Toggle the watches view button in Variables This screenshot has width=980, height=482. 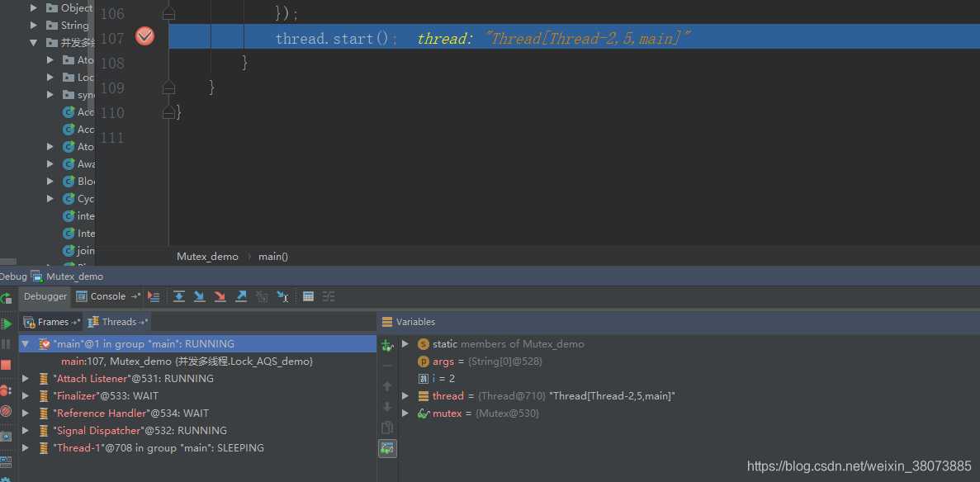point(387,448)
